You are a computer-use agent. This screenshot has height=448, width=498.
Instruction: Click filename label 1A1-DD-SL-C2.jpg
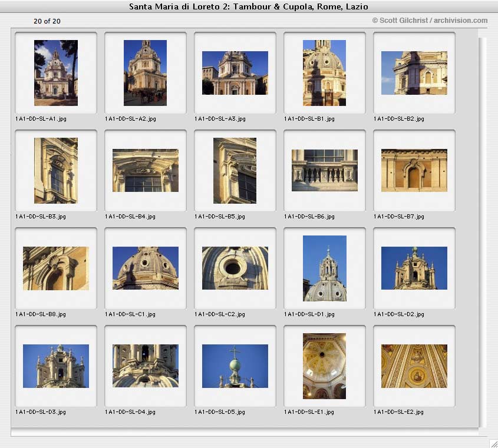pos(220,314)
